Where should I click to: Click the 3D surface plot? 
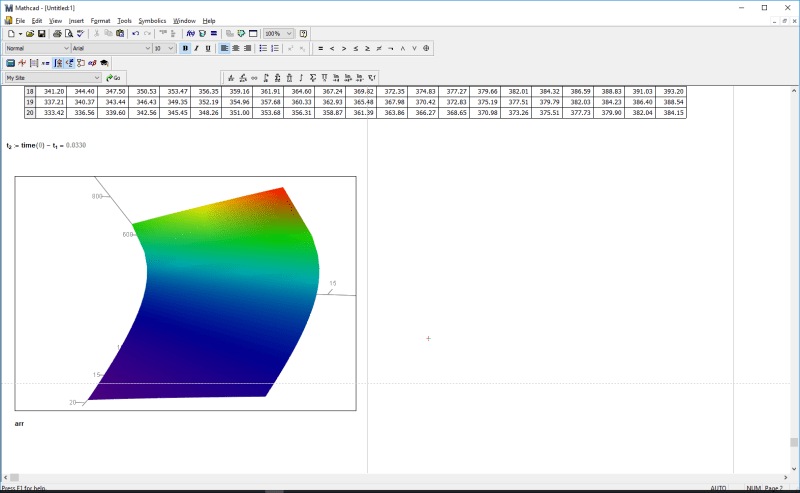(186, 293)
